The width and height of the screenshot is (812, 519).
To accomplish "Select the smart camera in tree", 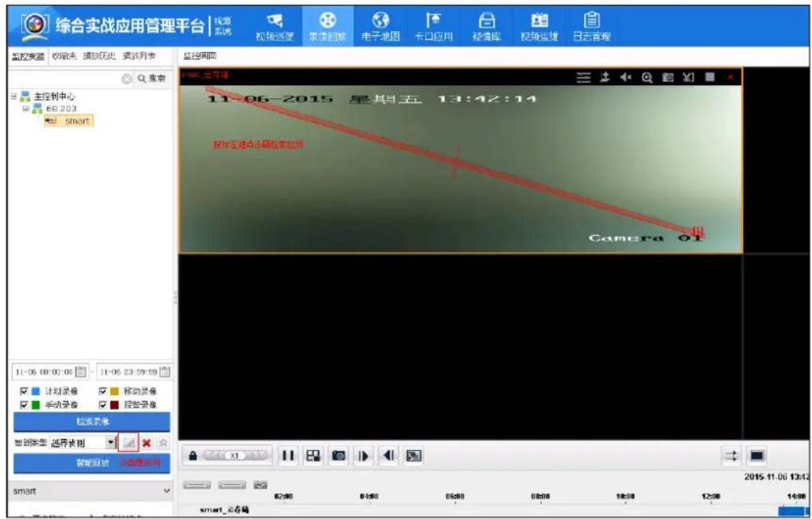I will [69, 121].
